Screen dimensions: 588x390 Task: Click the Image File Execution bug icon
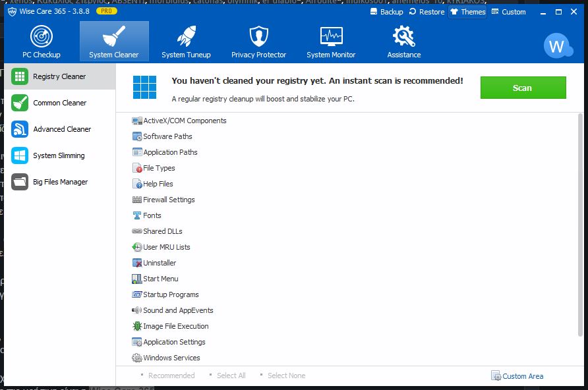pos(137,326)
